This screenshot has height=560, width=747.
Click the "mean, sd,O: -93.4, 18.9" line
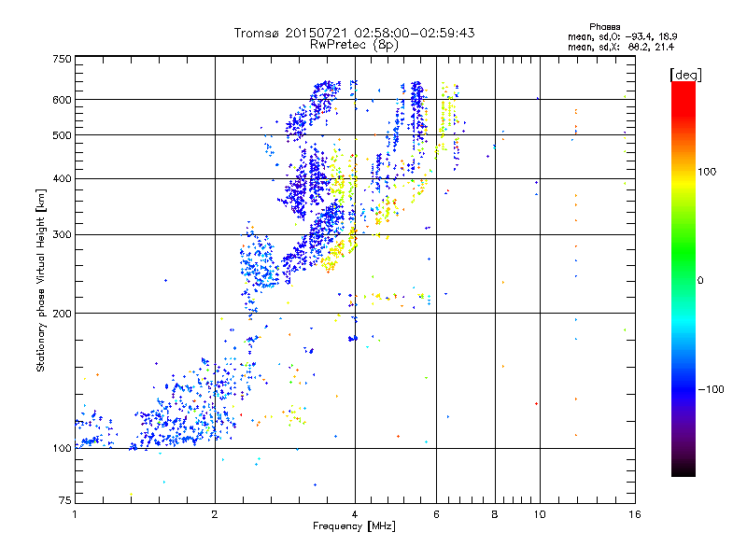point(622,36)
